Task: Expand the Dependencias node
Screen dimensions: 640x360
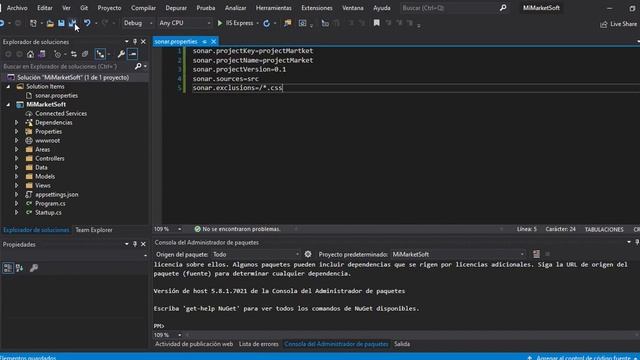Action: pyautogui.click(x=17, y=122)
